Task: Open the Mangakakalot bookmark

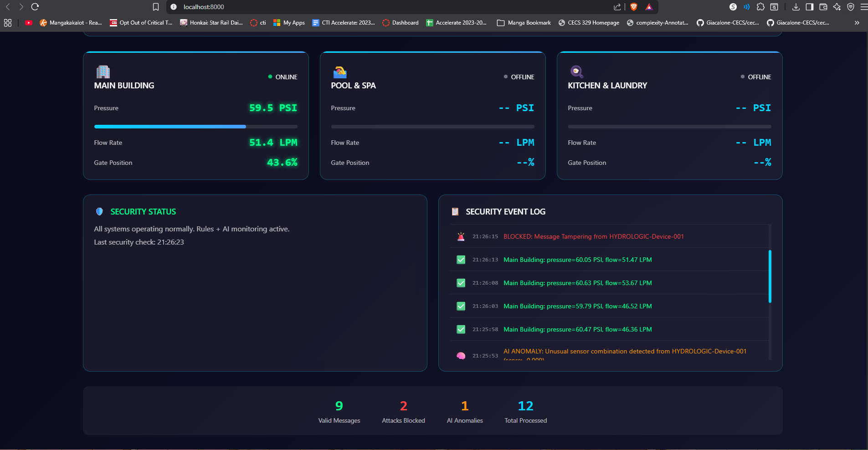Action: (71, 23)
